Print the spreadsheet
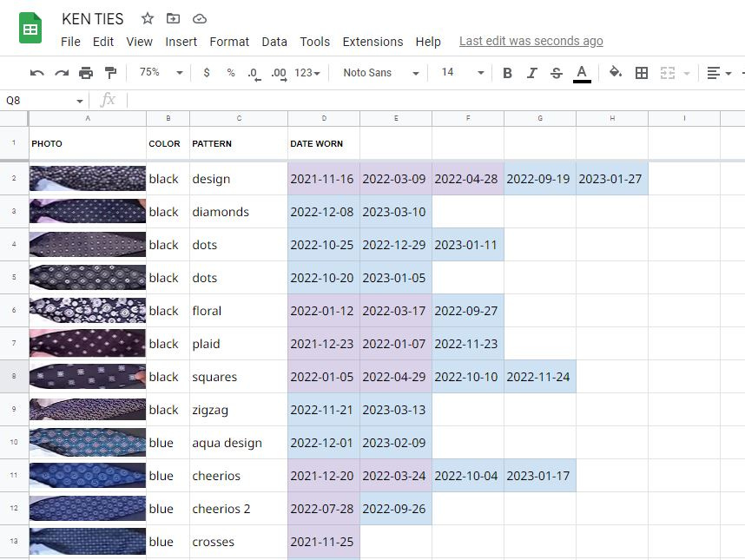Viewport: 745px width, 560px height. click(86, 73)
